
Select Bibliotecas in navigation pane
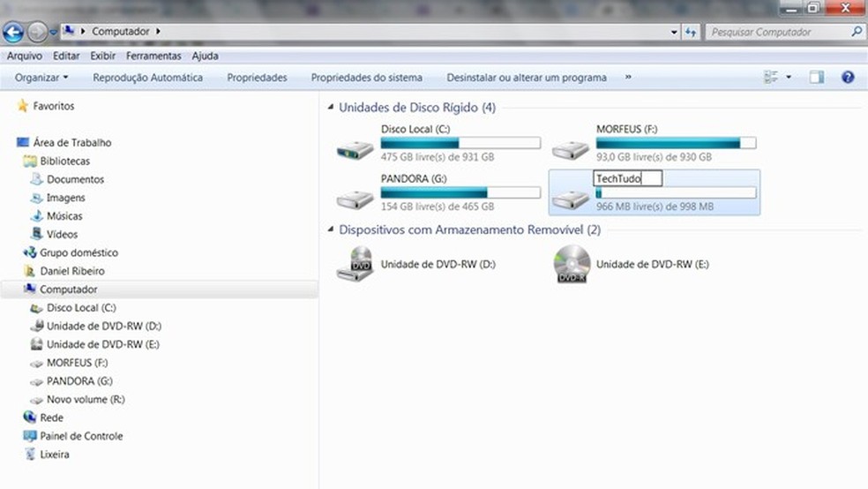(64, 161)
